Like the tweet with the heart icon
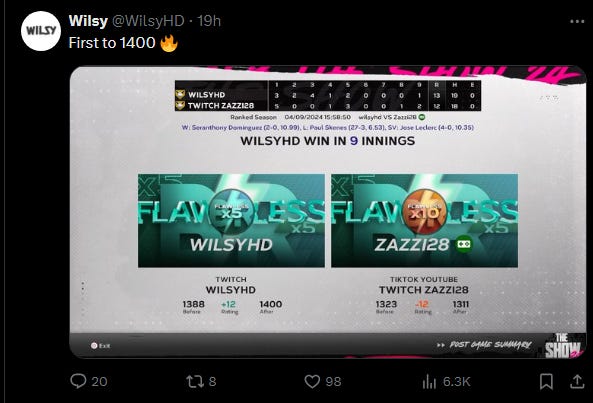 pos(312,381)
